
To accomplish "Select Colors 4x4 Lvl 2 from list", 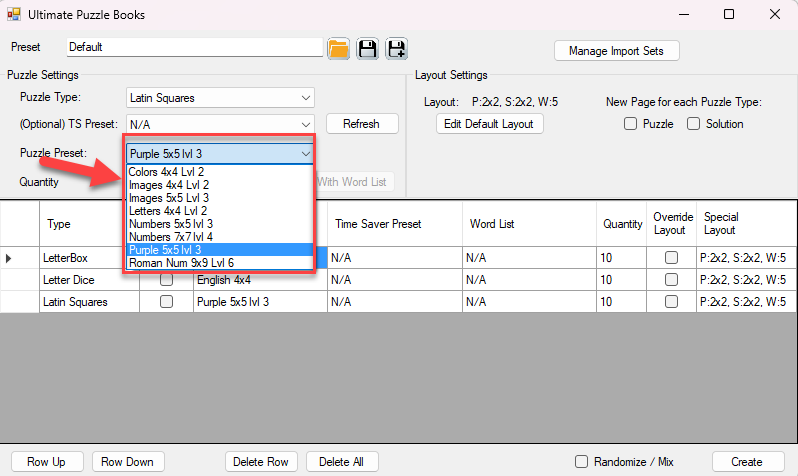I will [168, 172].
